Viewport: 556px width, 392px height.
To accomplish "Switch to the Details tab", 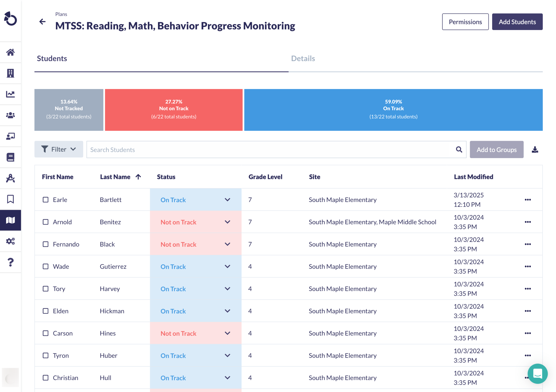I will point(303,58).
